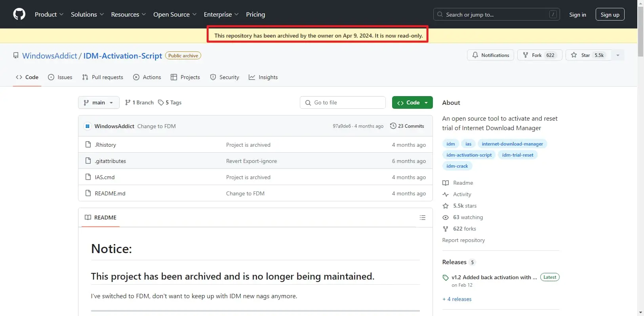Screen dimensions: 644x316
Task: Open the Activity link in About
Action: tap(457, 194)
